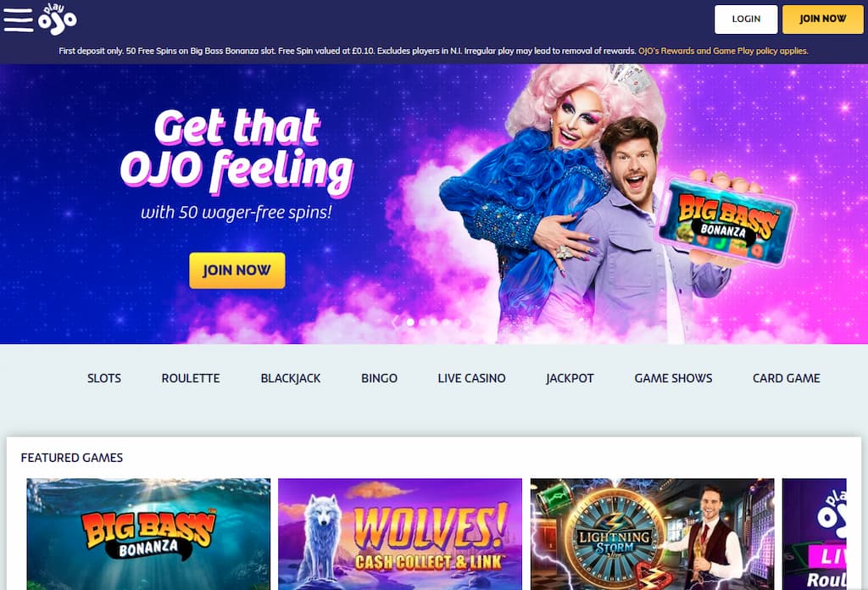Select the JACKPOT category

(x=570, y=378)
